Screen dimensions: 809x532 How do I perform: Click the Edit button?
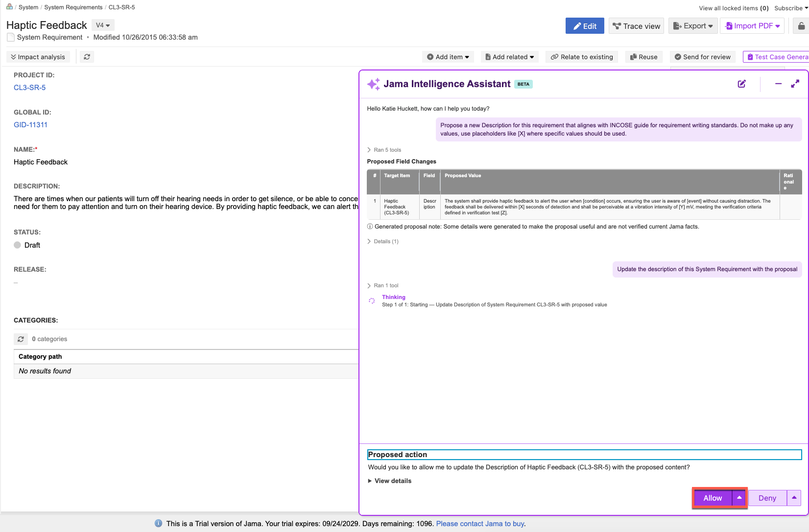tap(585, 26)
